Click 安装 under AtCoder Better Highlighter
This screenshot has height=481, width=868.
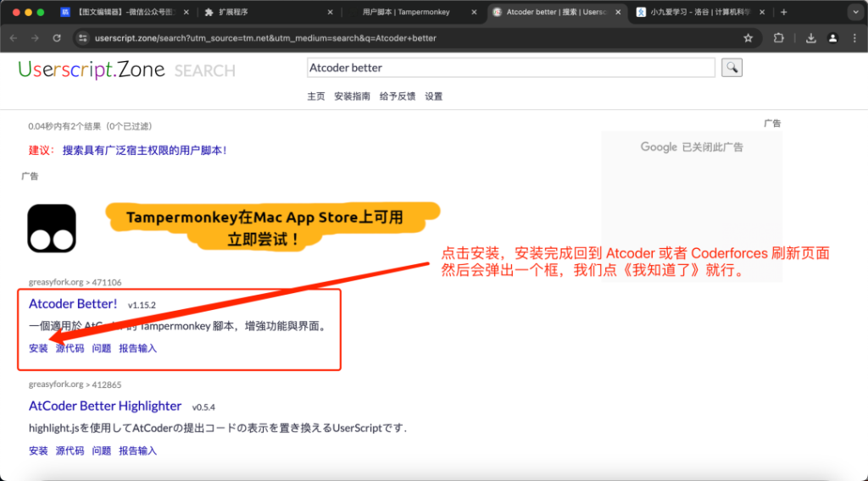[x=38, y=451]
